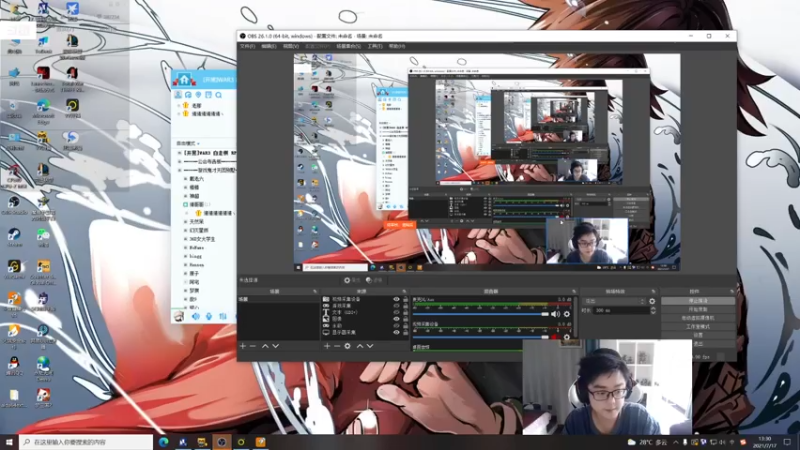
Task: Toggle visibility of 文本 (GDI+) source
Action: pyautogui.click(x=396, y=312)
